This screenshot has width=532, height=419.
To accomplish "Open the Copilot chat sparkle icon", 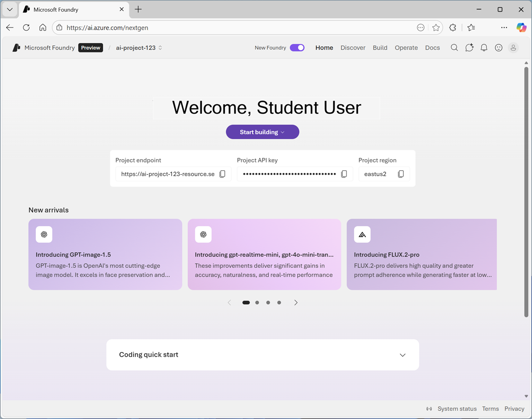I will click(469, 47).
